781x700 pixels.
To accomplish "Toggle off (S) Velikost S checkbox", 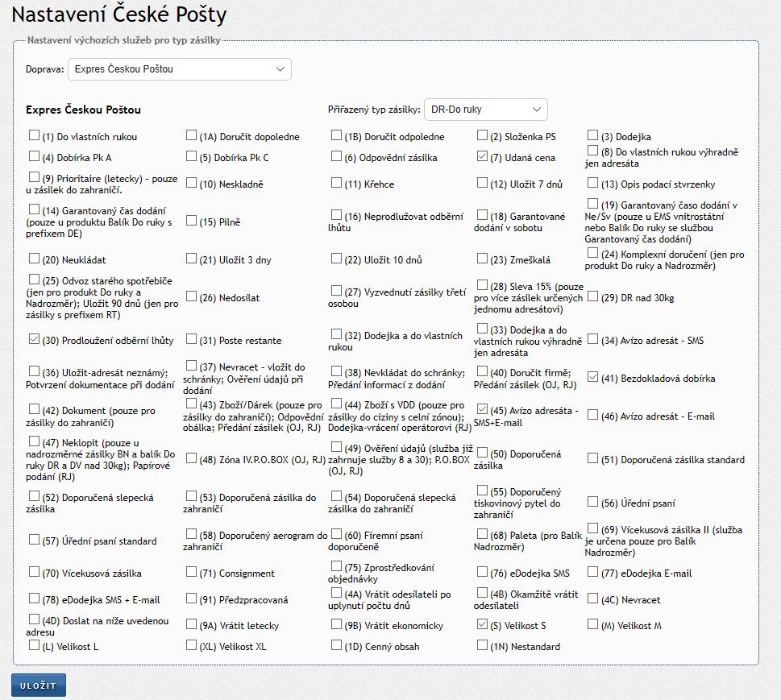I will tap(482, 624).
